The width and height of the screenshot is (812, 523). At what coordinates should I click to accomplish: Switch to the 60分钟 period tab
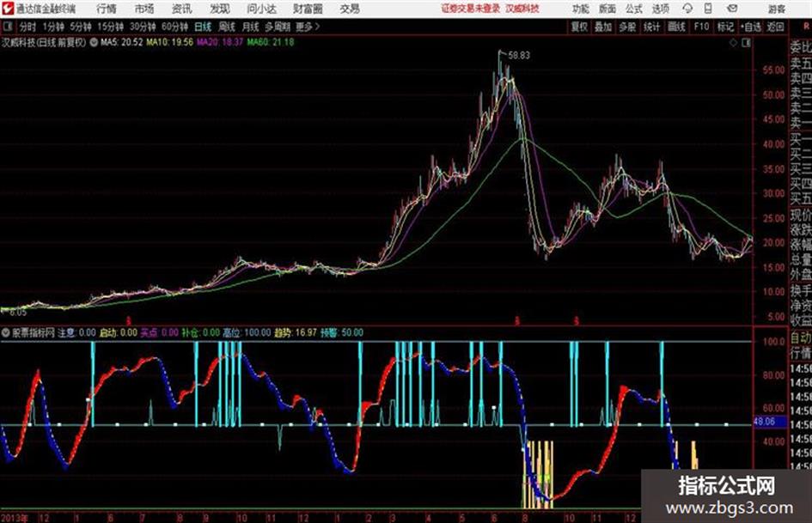pyautogui.click(x=174, y=27)
